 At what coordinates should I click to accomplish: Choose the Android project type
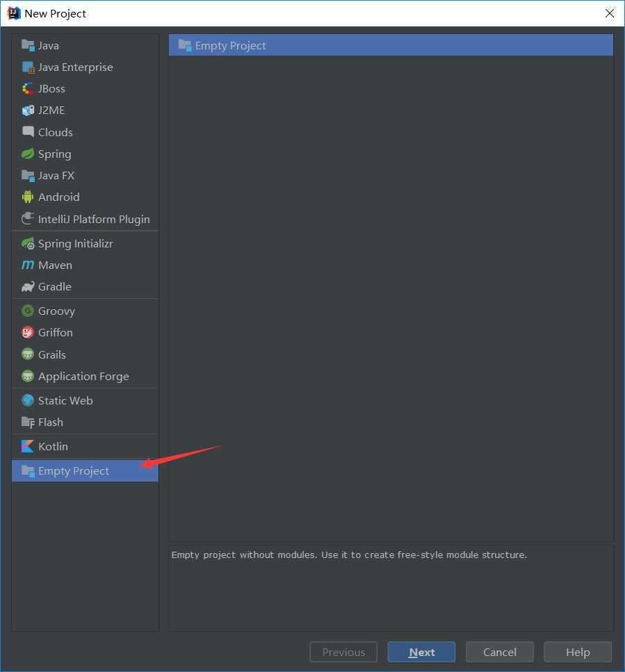click(x=85, y=197)
